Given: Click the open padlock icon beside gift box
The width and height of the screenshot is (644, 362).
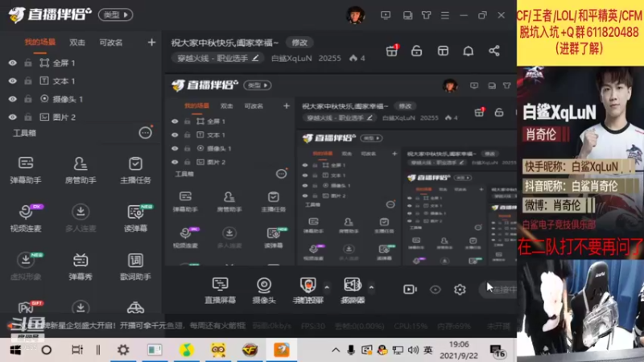Looking at the screenshot, I should point(416,51).
